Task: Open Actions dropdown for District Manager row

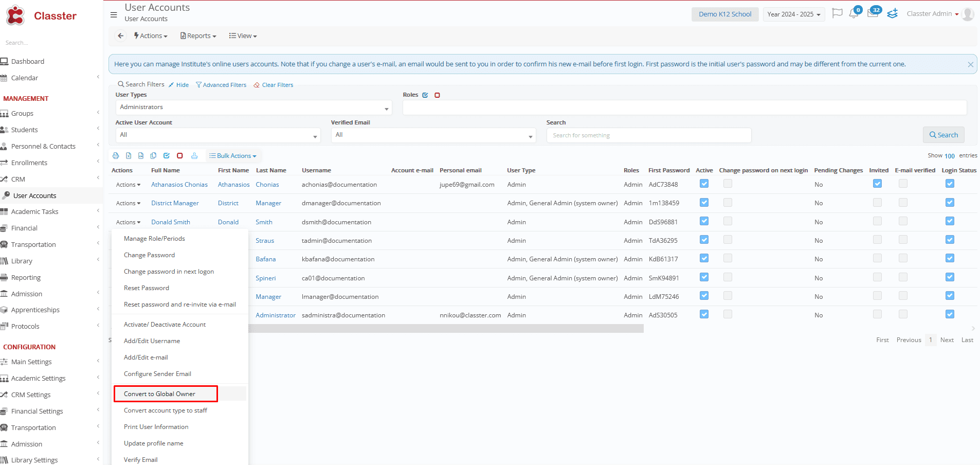Action: [x=128, y=203]
